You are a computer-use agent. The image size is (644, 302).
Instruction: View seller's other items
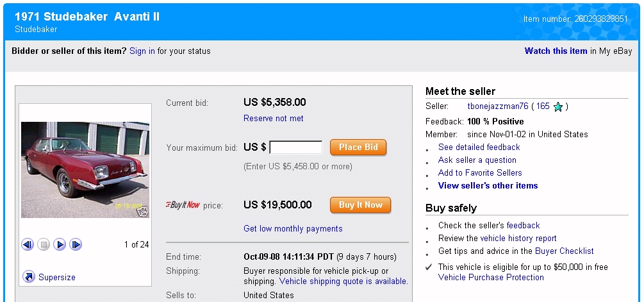(x=488, y=186)
